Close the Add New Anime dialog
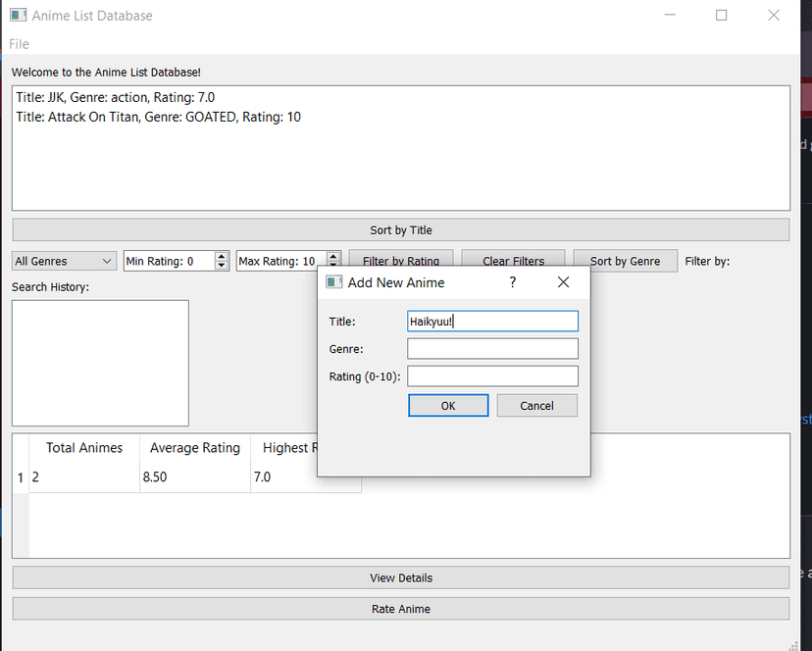Viewport: 812px width, 651px height. pos(563,282)
